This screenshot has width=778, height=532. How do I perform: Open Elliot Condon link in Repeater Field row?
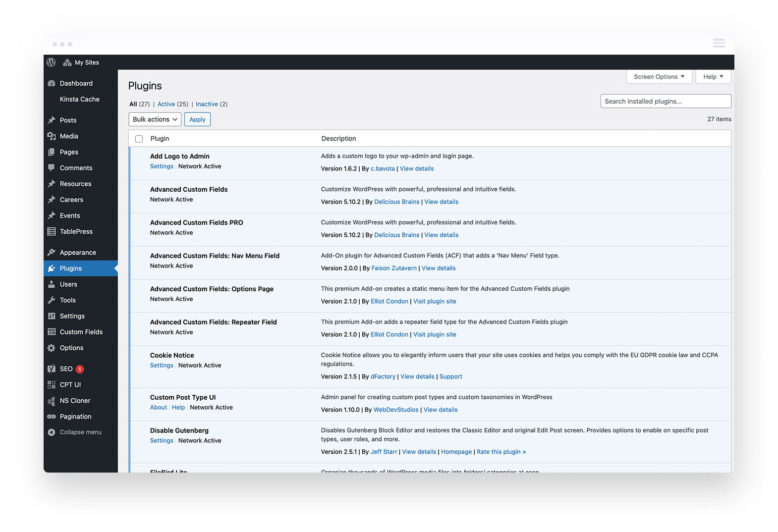389,335
